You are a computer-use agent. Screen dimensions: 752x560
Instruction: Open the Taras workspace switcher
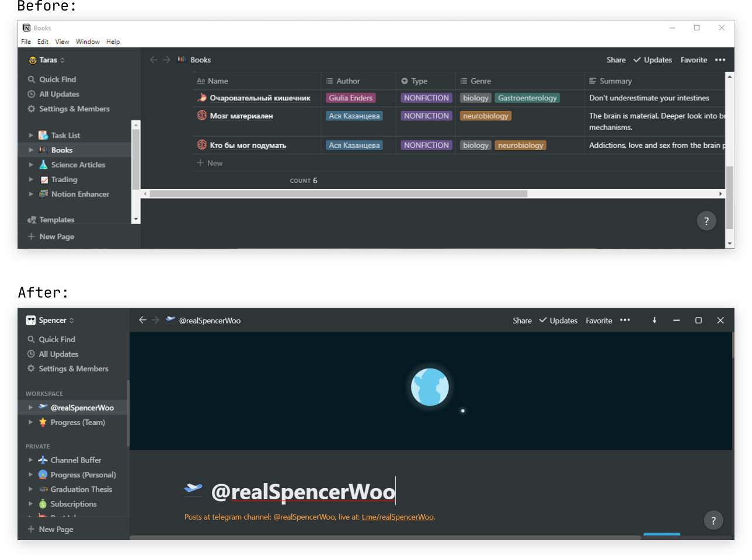(x=47, y=60)
